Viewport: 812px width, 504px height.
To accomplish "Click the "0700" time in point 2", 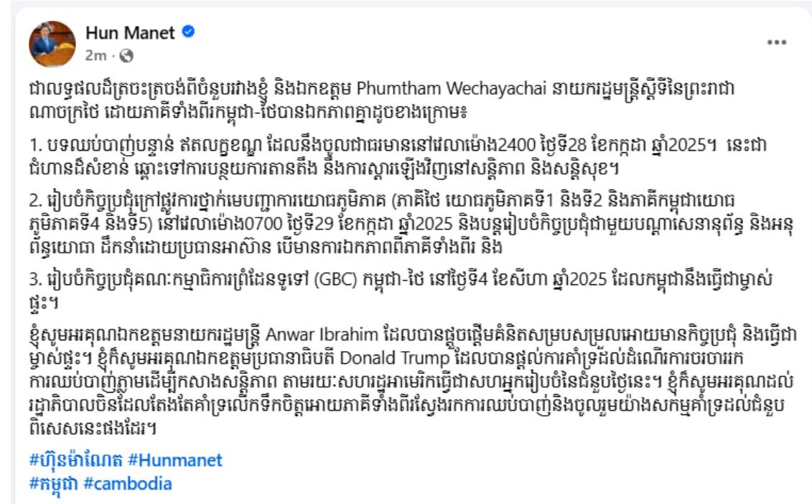I will (x=263, y=224).
